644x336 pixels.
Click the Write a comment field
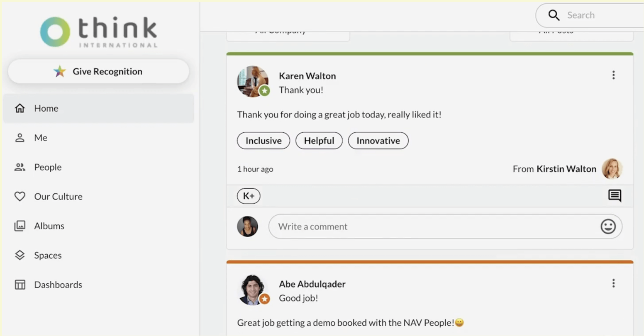445,226
